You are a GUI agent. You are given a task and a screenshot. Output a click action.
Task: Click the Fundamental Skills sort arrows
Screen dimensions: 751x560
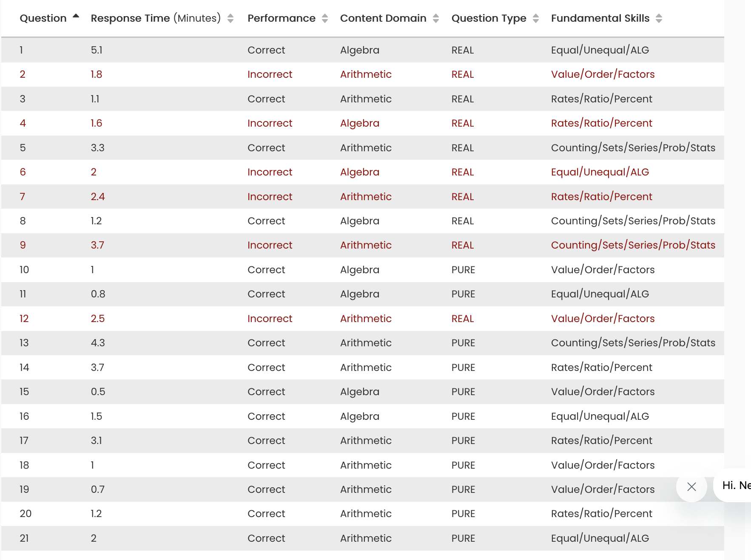(x=659, y=18)
